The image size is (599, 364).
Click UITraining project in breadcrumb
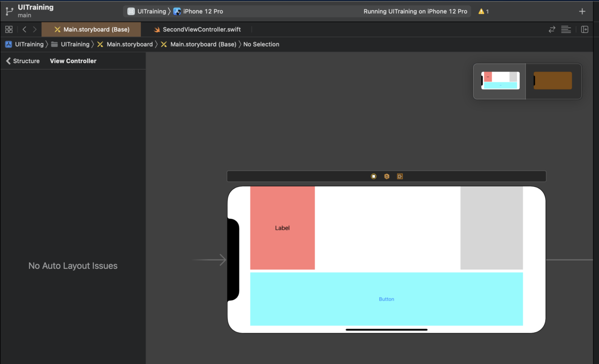pos(24,44)
